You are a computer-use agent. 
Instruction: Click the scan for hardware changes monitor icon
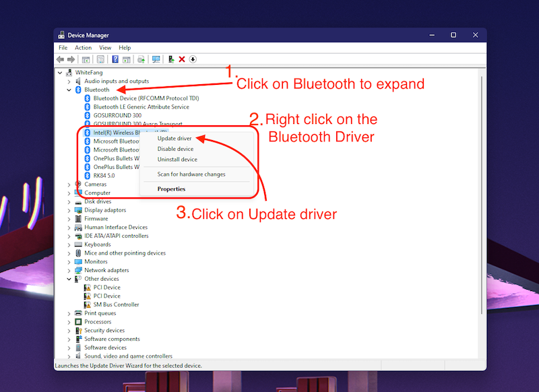tap(156, 59)
